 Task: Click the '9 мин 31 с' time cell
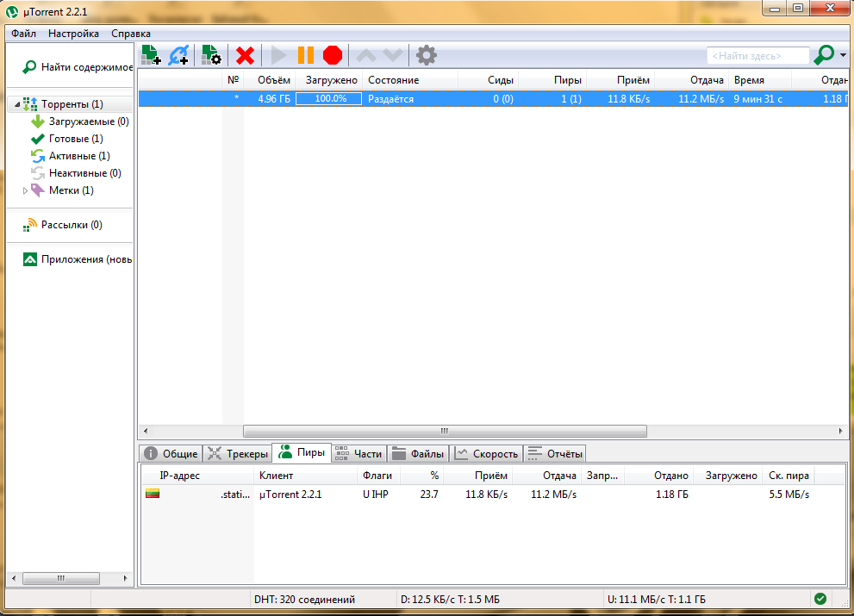758,99
